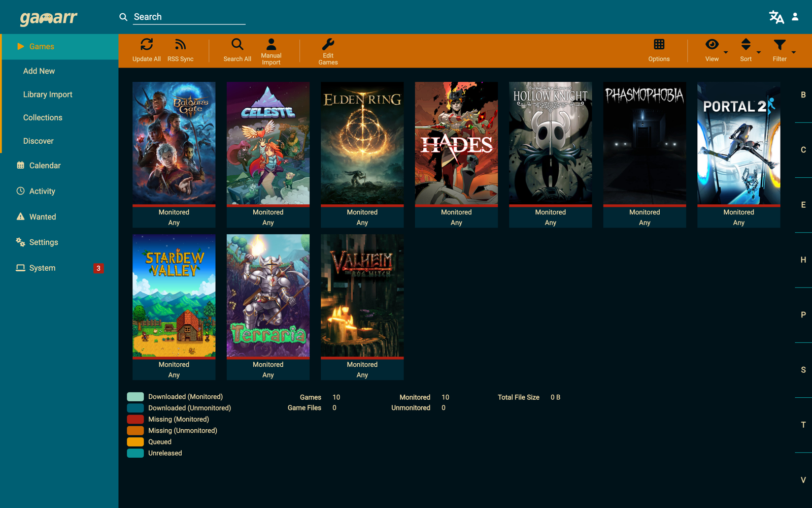Open the Hades game poster
This screenshot has width=812, height=508.
pos(456,143)
